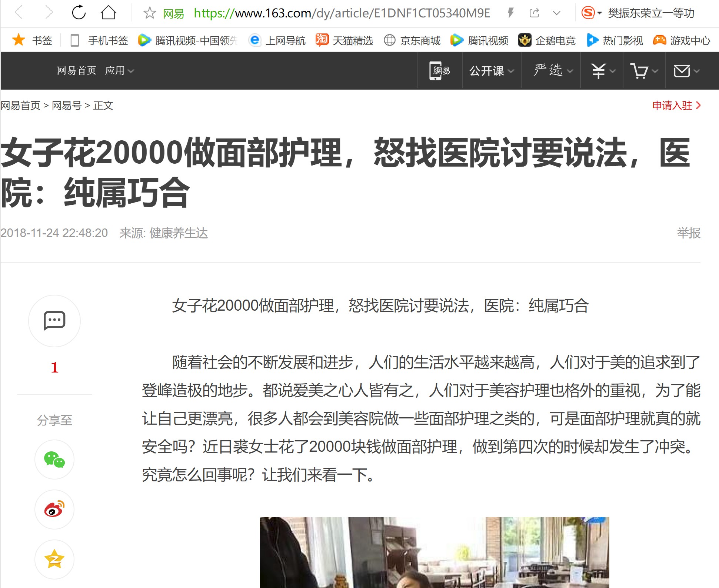Open the browser home page icon
The image size is (719, 588).
coord(108,13)
